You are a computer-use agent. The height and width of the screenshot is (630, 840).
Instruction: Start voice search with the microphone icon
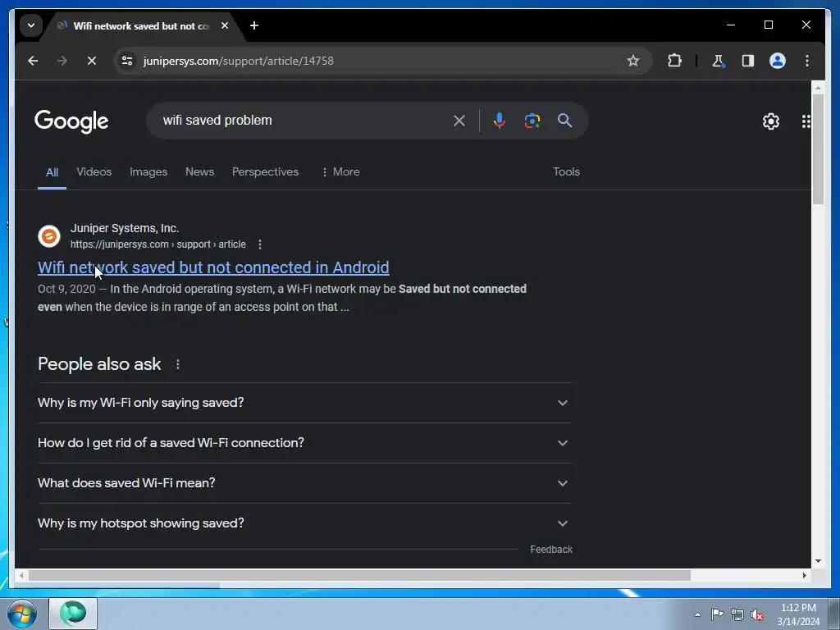500,121
